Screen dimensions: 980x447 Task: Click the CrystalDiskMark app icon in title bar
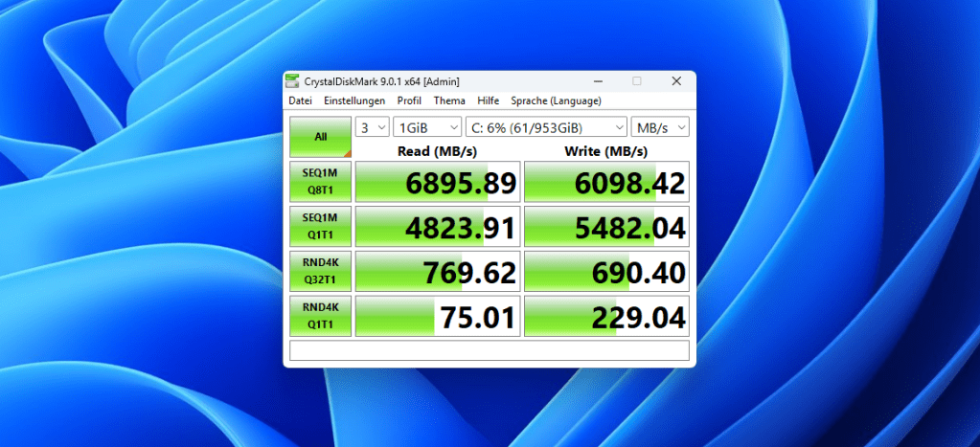click(294, 81)
